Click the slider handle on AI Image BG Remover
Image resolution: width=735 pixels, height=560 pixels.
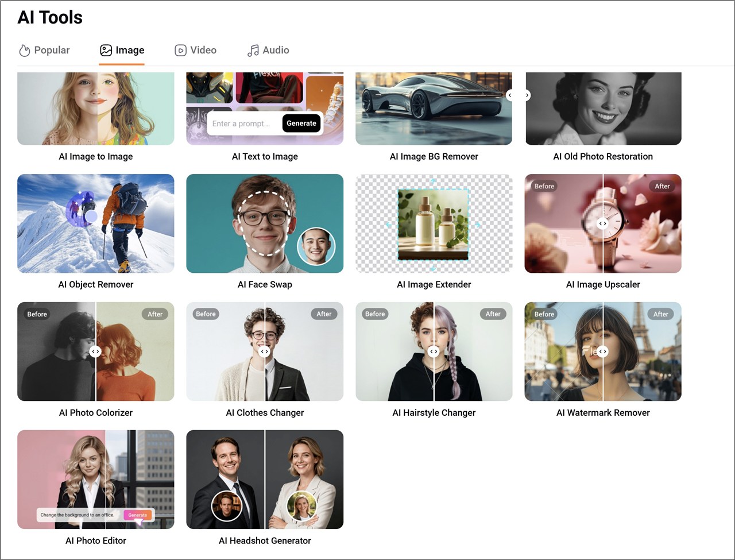(510, 95)
